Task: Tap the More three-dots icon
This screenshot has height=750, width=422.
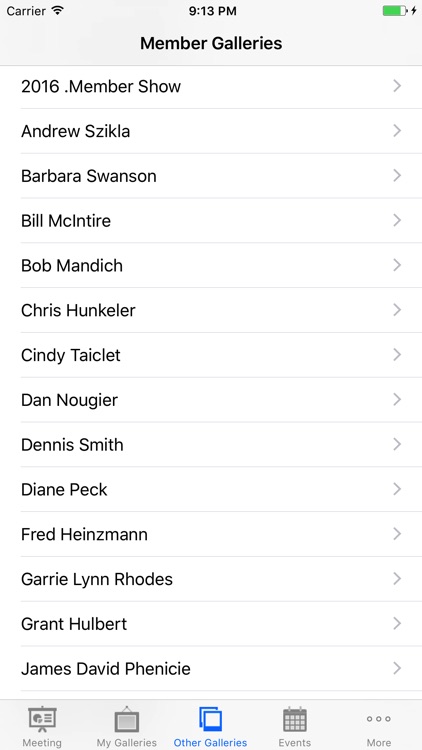Action: pyautogui.click(x=378, y=719)
